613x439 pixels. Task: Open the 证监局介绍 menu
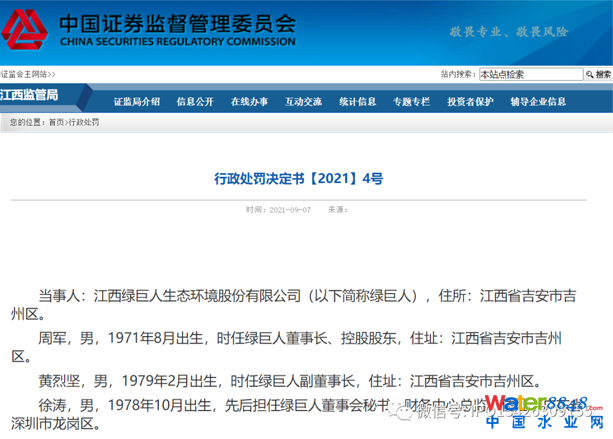pyautogui.click(x=136, y=101)
